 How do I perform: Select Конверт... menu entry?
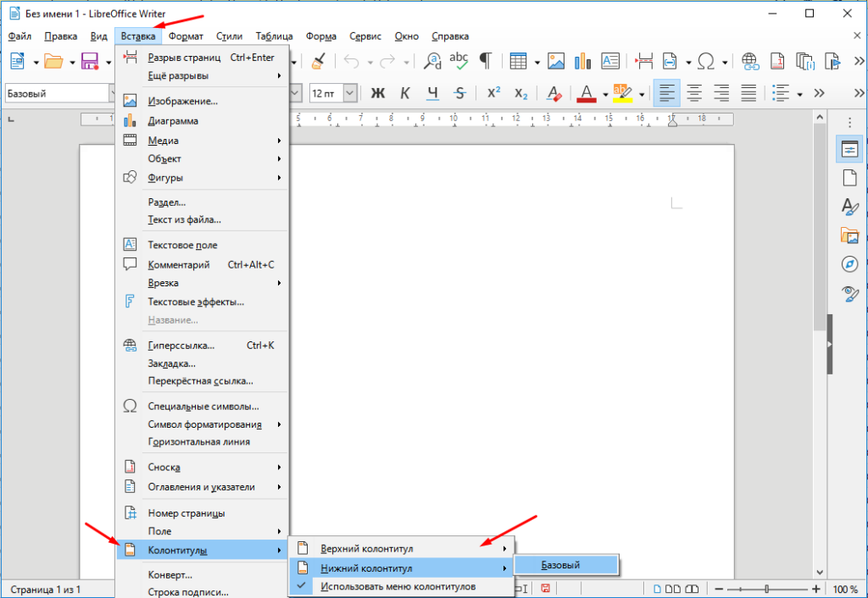tap(202, 575)
